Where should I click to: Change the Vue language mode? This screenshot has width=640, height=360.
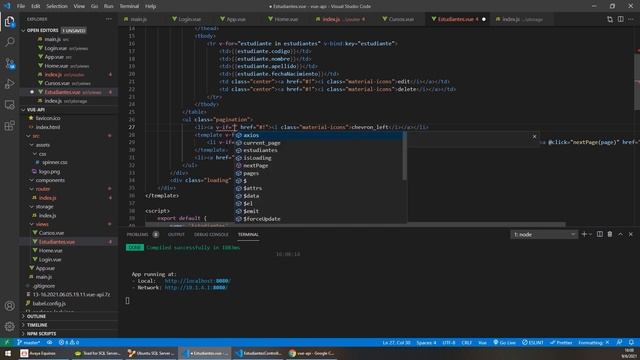[x=482, y=342]
